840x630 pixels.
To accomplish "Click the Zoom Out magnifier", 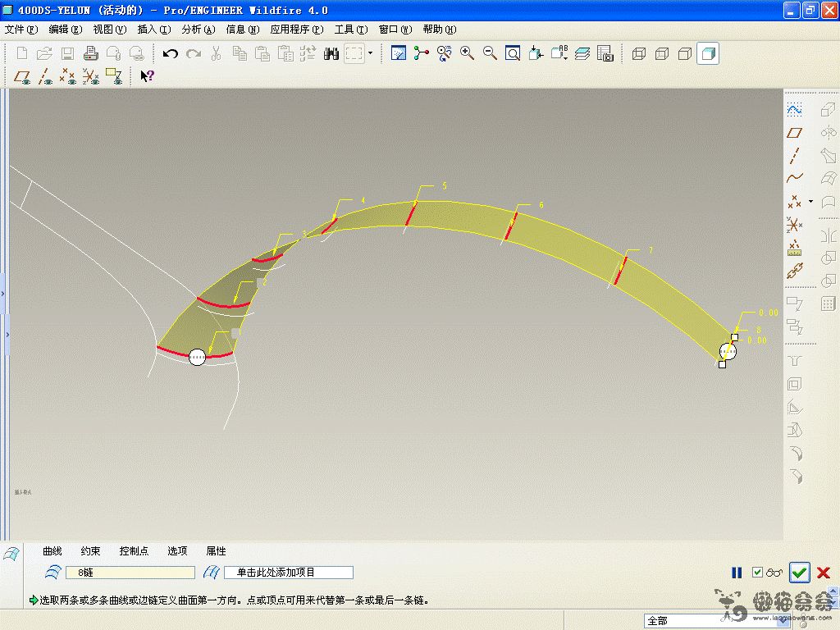I will [490, 53].
